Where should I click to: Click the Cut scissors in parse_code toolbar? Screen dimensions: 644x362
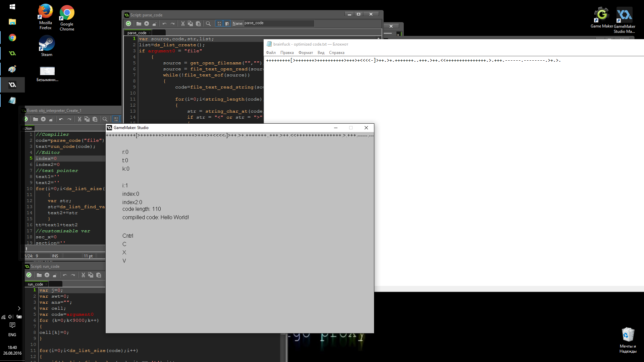pos(183,23)
